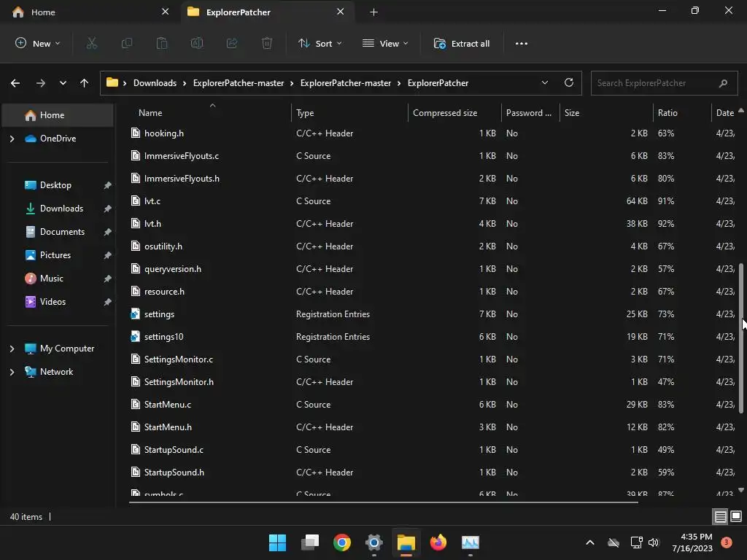
Task: Open the See more three-dots menu
Action: (521, 43)
